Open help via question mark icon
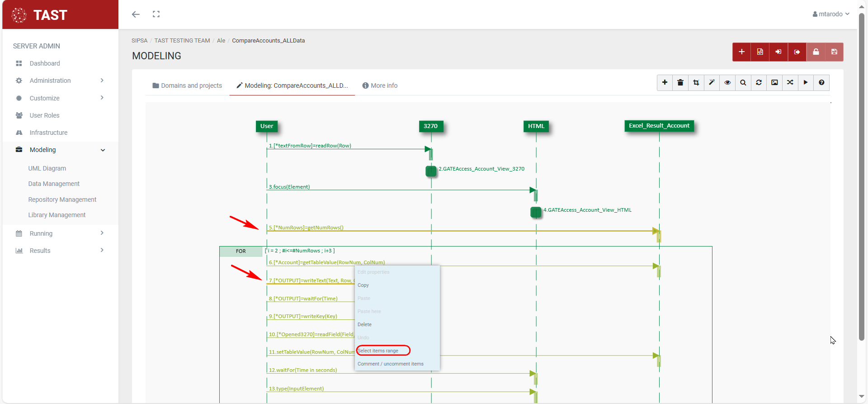 point(821,83)
